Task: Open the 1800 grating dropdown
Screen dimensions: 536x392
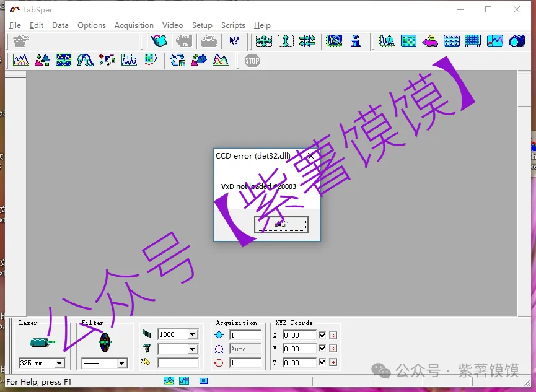Action: [x=192, y=334]
